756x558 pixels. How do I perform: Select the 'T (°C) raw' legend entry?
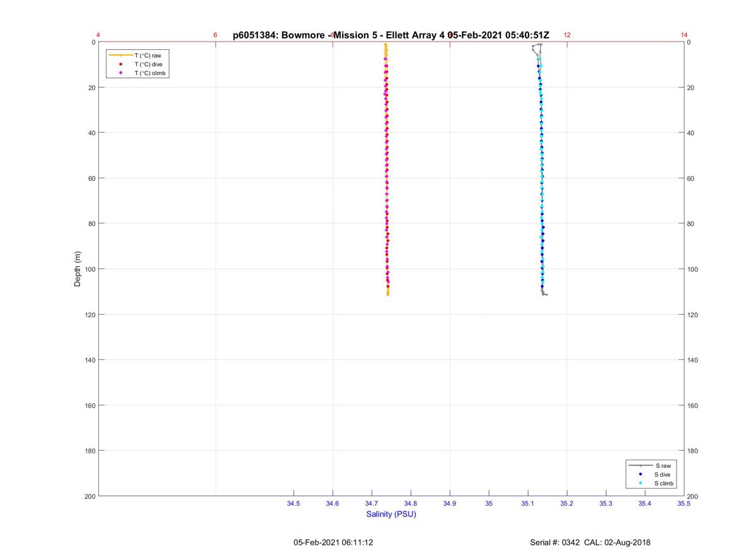(148, 55)
